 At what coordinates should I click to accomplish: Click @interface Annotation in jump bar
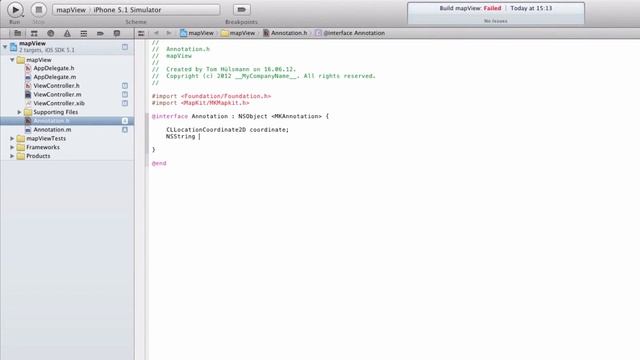point(350,33)
